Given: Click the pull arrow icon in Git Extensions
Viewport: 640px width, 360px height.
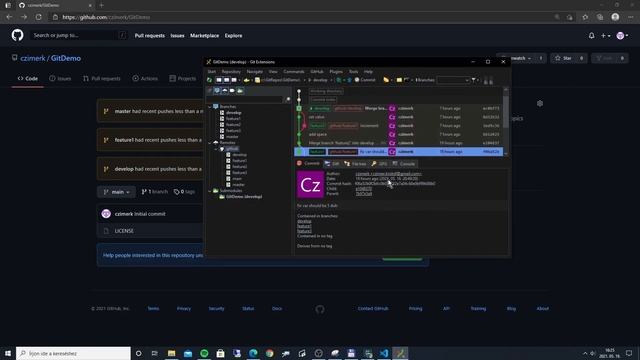Looking at the screenshot, I should (338, 80).
